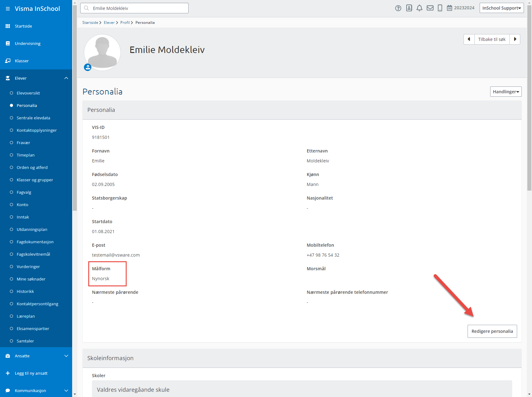
Task: Open Undervisning in the main menu
Action: (28, 43)
